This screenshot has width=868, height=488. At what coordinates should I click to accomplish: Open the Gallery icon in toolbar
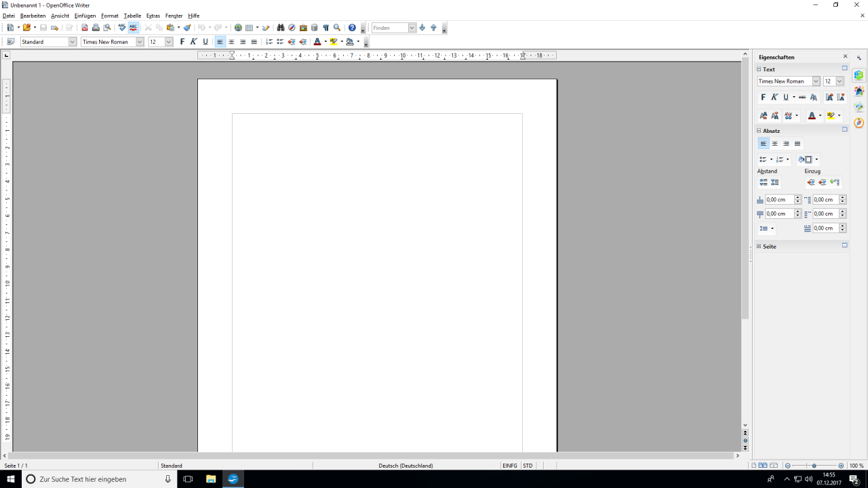click(x=303, y=28)
